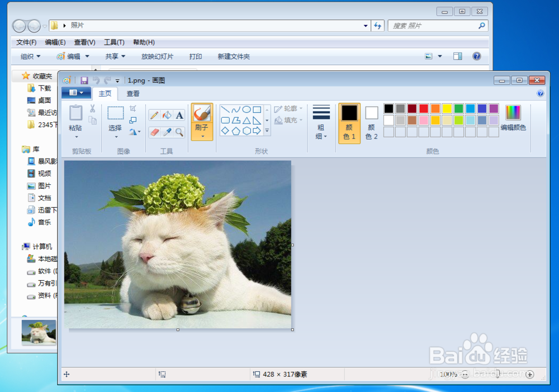Click Explorer search box (搜索 照片)
This screenshot has height=392, width=559.
(x=438, y=26)
